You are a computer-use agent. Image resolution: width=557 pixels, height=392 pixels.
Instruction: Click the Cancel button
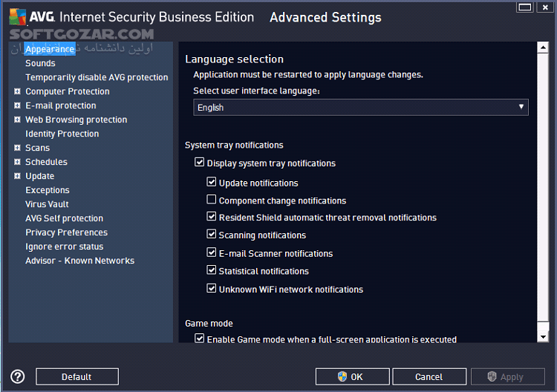429,376
